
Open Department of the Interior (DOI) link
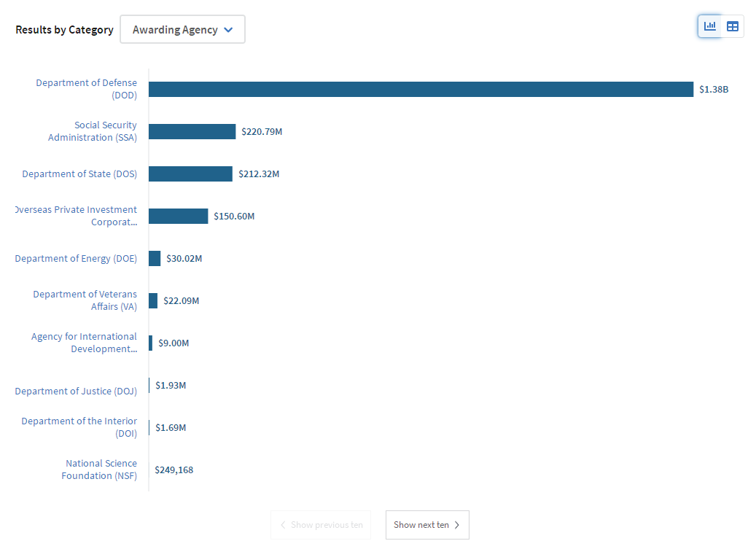click(x=79, y=427)
